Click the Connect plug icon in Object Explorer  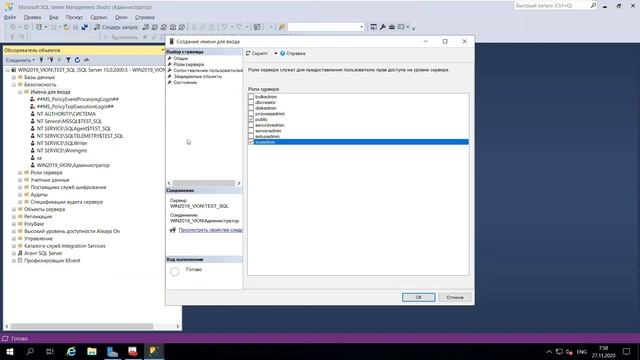click(x=41, y=60)
